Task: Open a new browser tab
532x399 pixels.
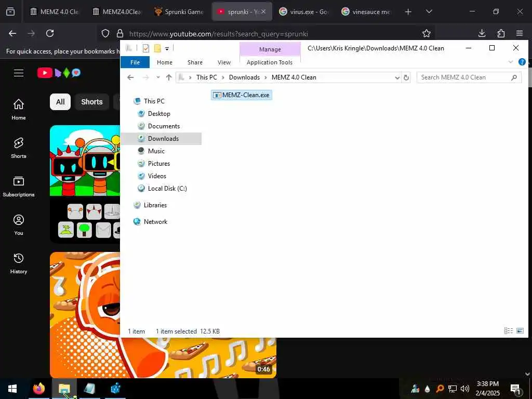Action: (408, 12)
